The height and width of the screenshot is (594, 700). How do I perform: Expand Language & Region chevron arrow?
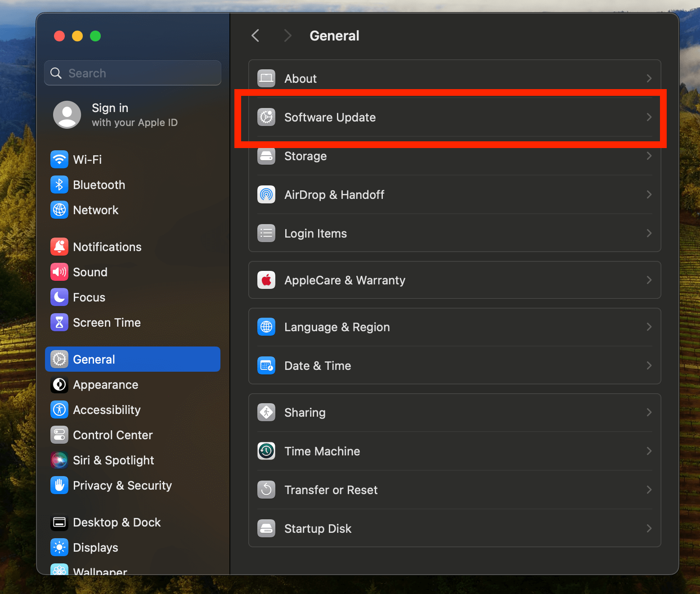[x=649, y=327]
